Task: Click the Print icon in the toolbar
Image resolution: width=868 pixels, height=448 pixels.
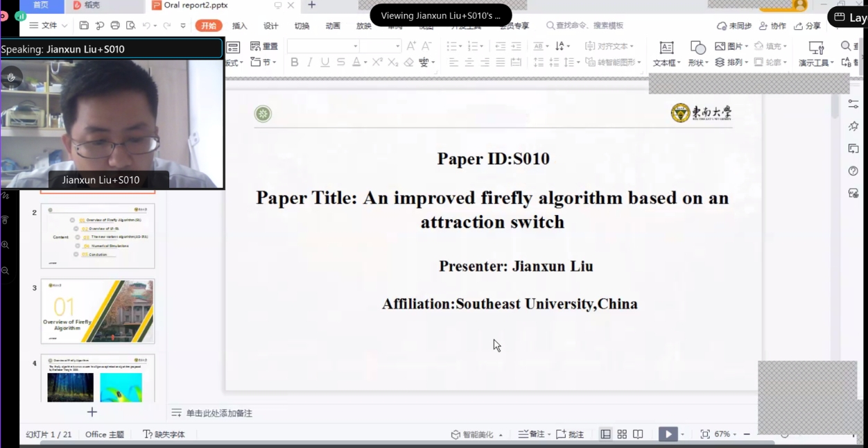Action: (115, 26)
